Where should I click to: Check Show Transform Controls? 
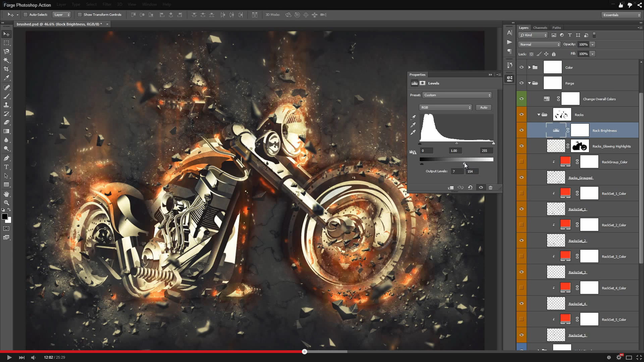coord(80,15)
